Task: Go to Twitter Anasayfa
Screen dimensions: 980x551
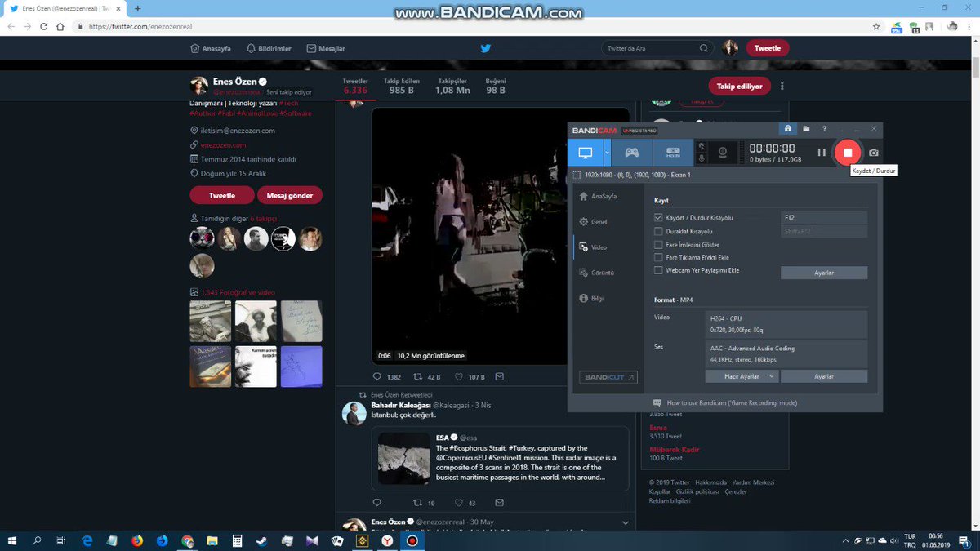Action: click(210, 48)
